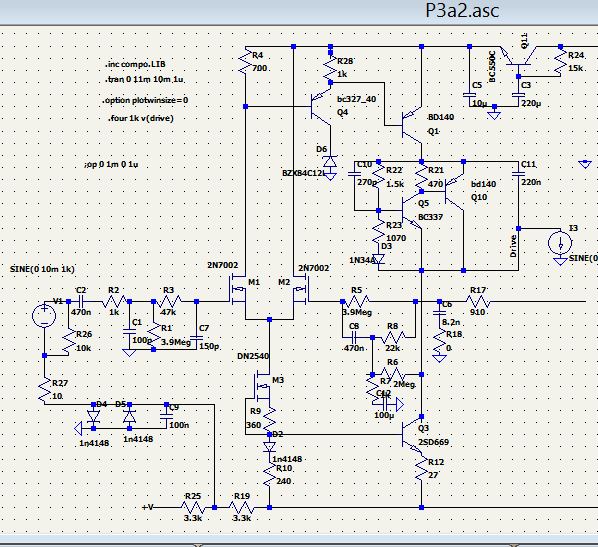Screen dimensions: 598x547
Task: Select capacitor C11 220n symbol
Action: point(518,174)
